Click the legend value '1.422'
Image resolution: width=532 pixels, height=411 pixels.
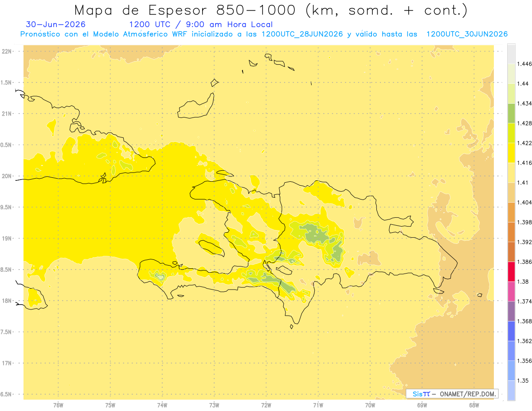click(524, 143)
